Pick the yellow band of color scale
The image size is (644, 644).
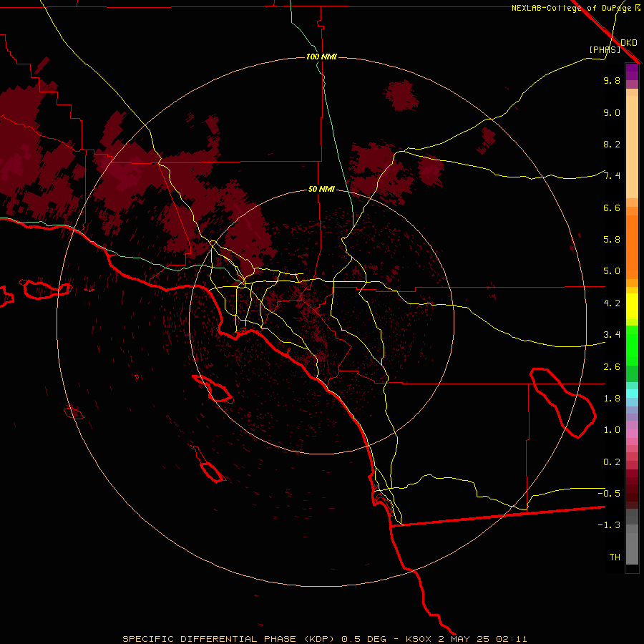pos(632,306)
